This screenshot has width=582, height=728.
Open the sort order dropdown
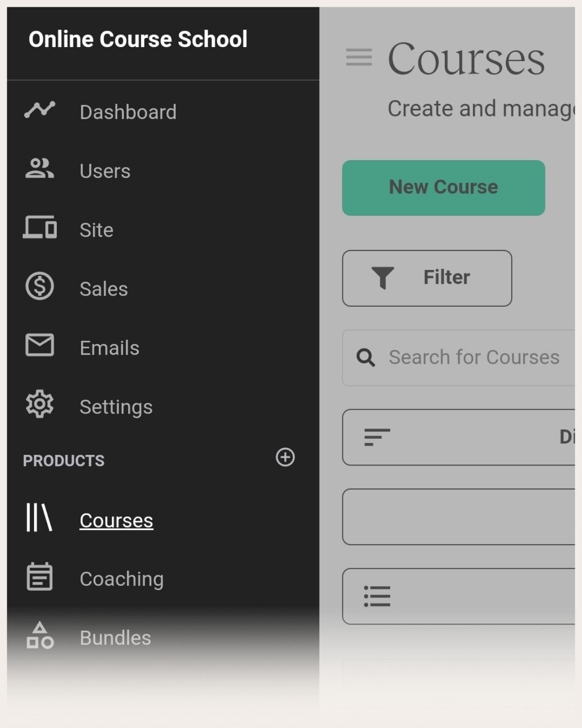point(459,437)
